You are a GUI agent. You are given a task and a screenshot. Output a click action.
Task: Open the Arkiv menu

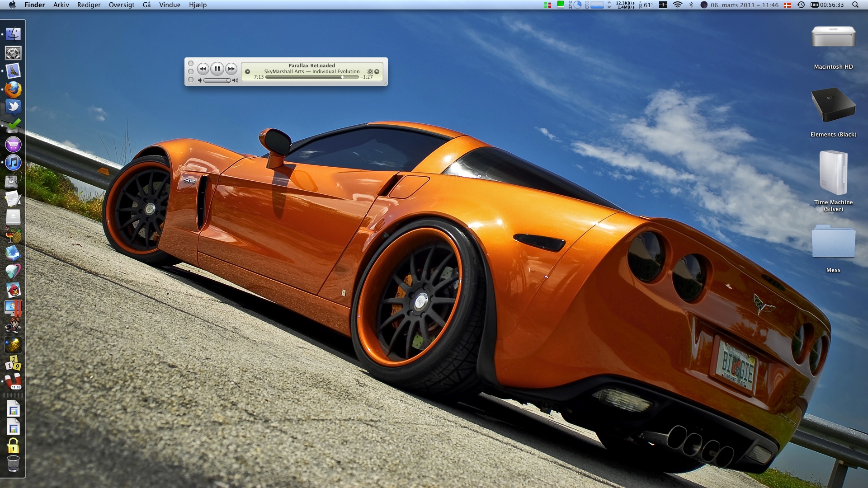pyautogui.click(x=61, y=5)
